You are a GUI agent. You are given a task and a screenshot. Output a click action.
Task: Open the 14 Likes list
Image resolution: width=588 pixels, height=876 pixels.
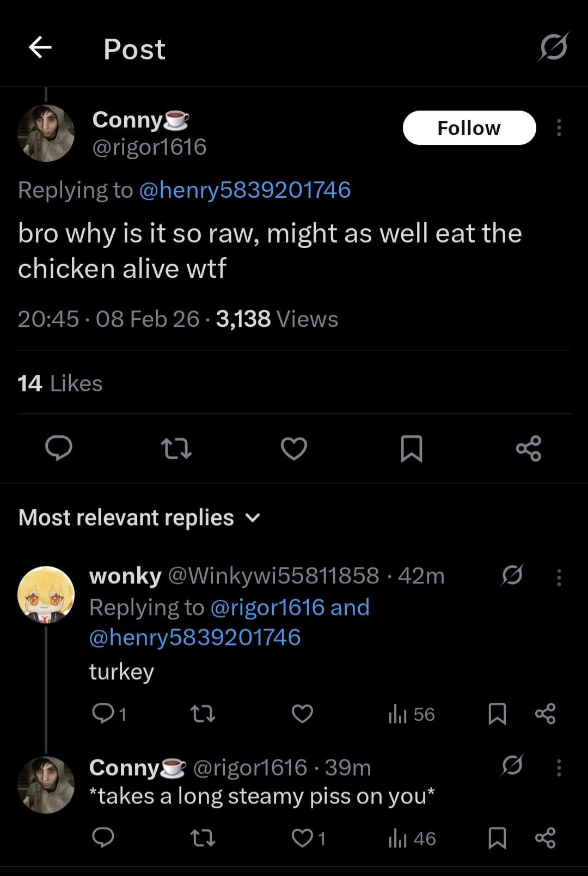(60, 384)
